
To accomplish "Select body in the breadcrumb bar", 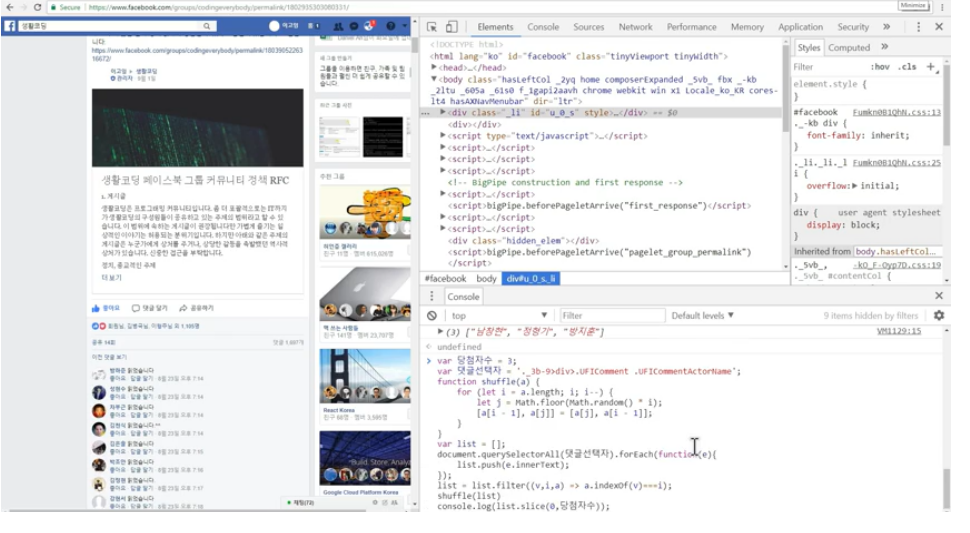I will [x=486, y=279].
